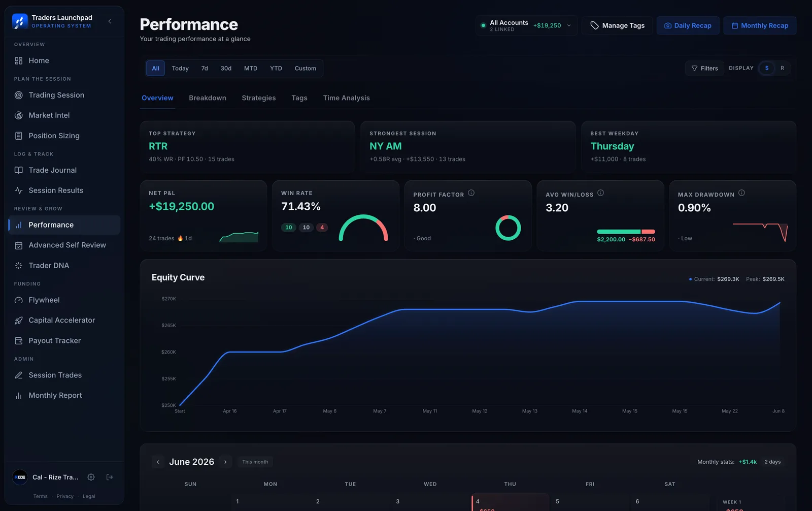Click the avg win/loss ratio bar

click(x=626, y=232)
